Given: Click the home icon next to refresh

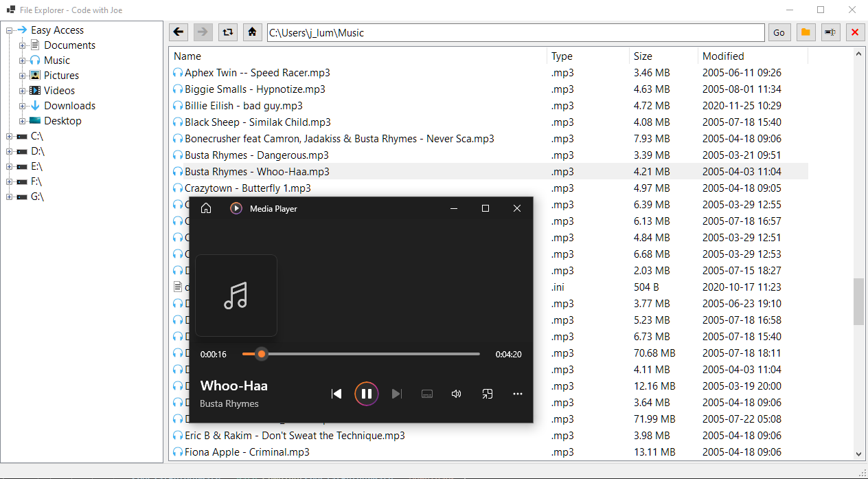Looking at the screenshot, I should (252, 32).
